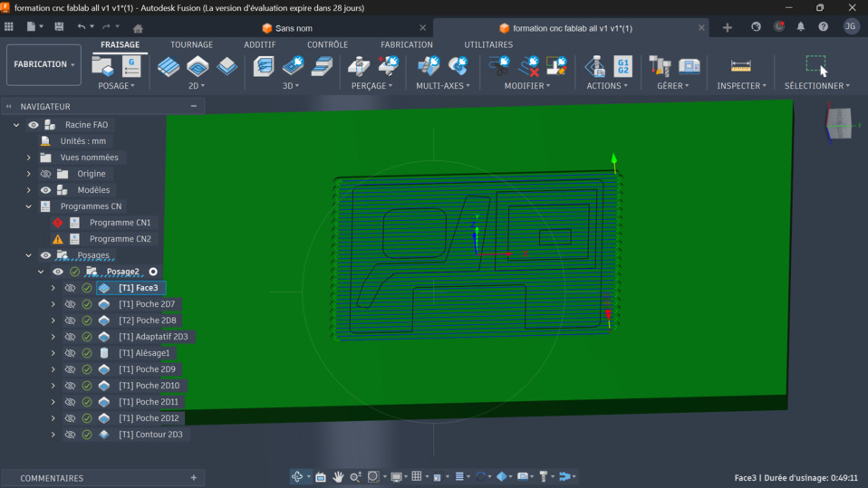868x488 pixels.
Task: Click the view cube in the corner
Action: 839,123
